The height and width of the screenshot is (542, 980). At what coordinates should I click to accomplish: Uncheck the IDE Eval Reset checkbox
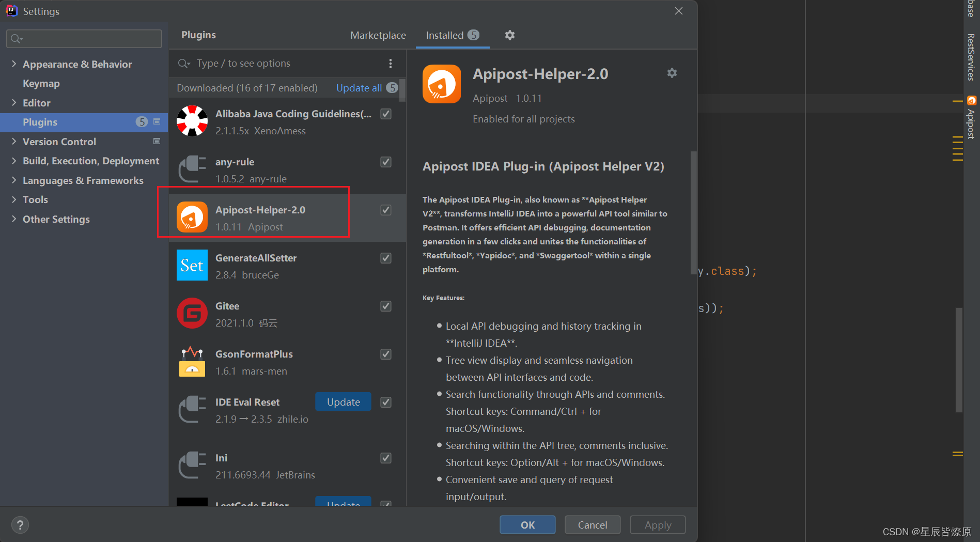386,402
